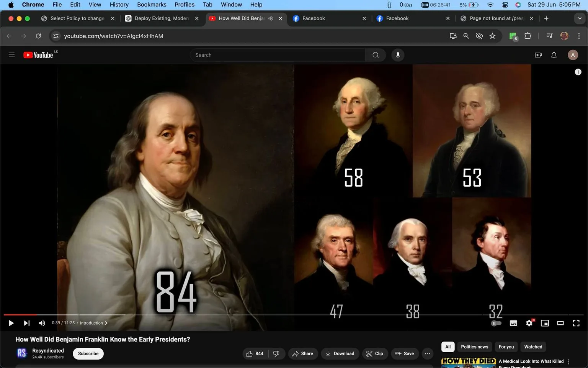Open the tab search dropdown arrow
Image resolution: width=588 pixels, height=368 pixels.
580,18
